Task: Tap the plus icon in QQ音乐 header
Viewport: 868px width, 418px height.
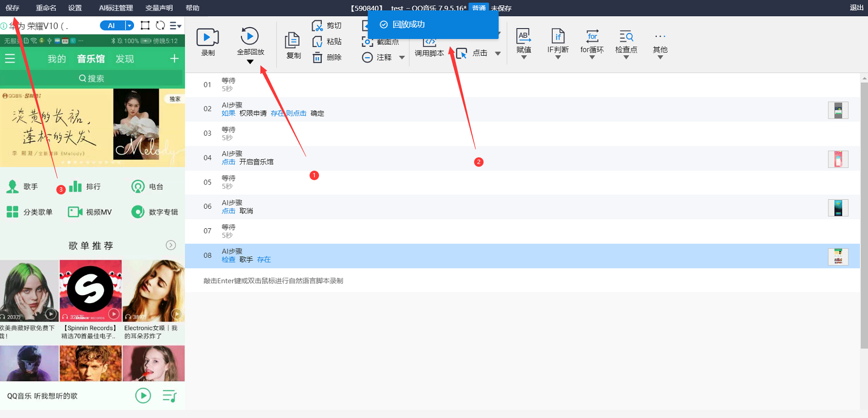Action: 175,59
